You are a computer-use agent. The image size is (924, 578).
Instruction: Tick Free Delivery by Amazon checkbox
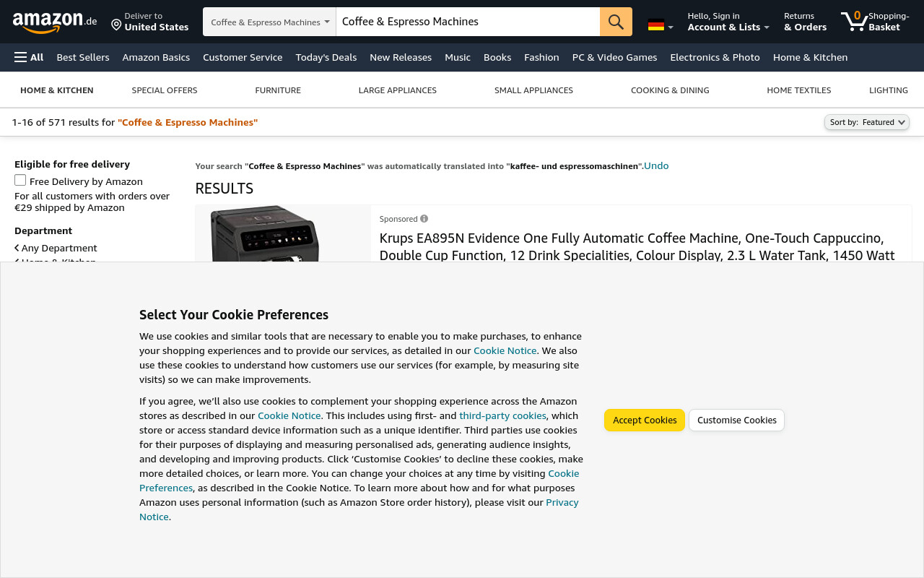[20, 181]
